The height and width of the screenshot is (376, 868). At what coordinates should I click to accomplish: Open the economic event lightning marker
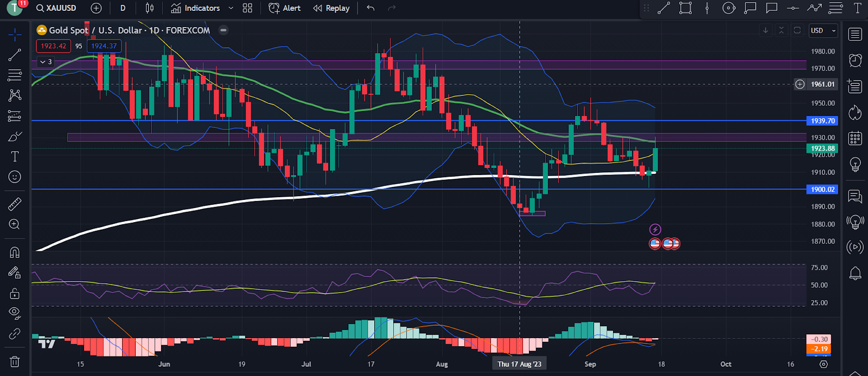tap(655, 230)
